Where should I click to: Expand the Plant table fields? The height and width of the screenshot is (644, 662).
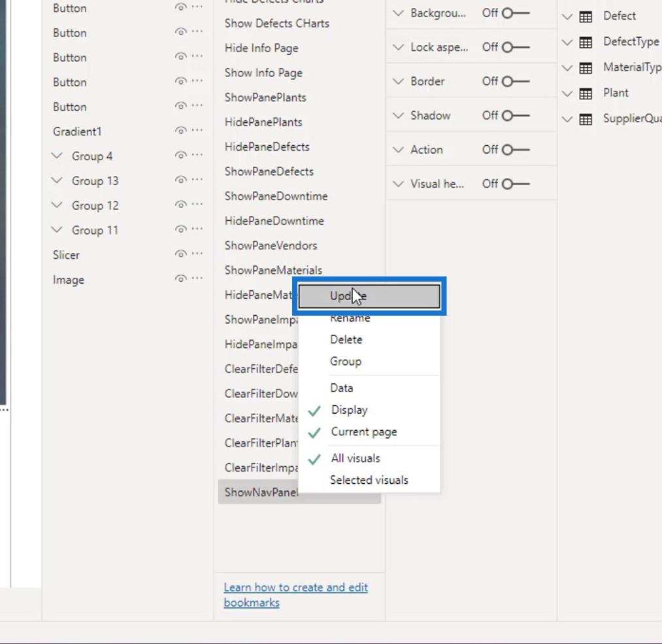click(x=567, y=93)
